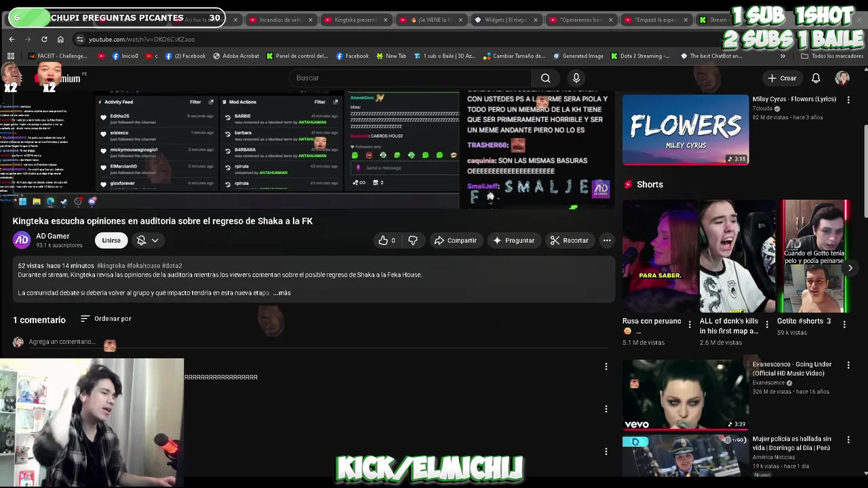Open menu for ALL of donk's kills short

coord(767,325)
